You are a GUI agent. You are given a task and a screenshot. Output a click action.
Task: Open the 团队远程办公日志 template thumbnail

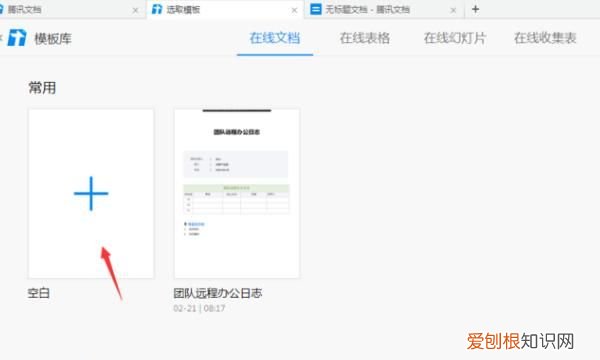237,194
